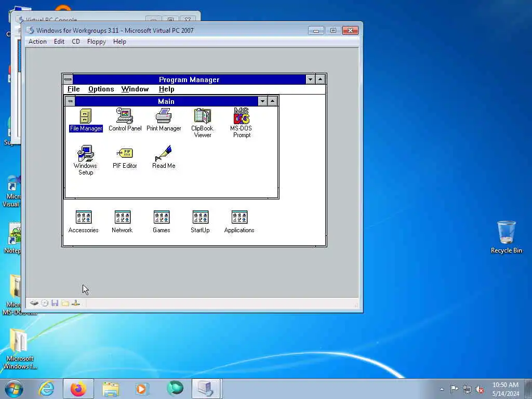Click the shared folder status icon in Virtual PC
Viewport: 532px width, 399px height.
tap(65, 303)
